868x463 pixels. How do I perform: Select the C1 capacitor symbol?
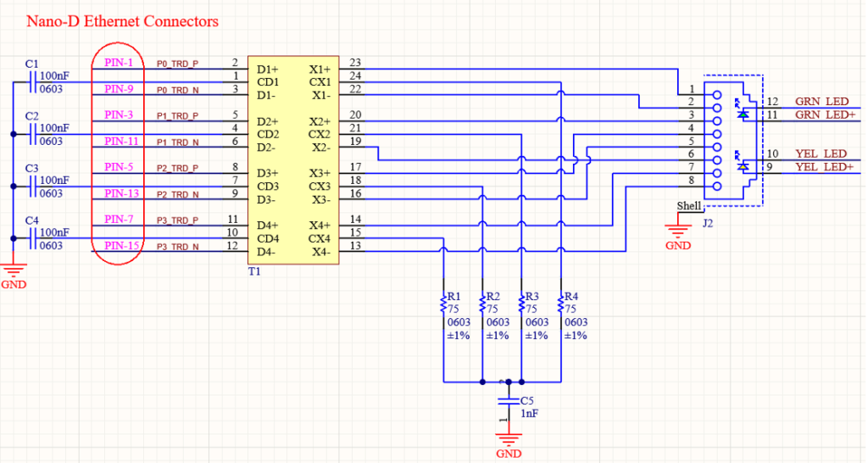click(x=33, y=82)
